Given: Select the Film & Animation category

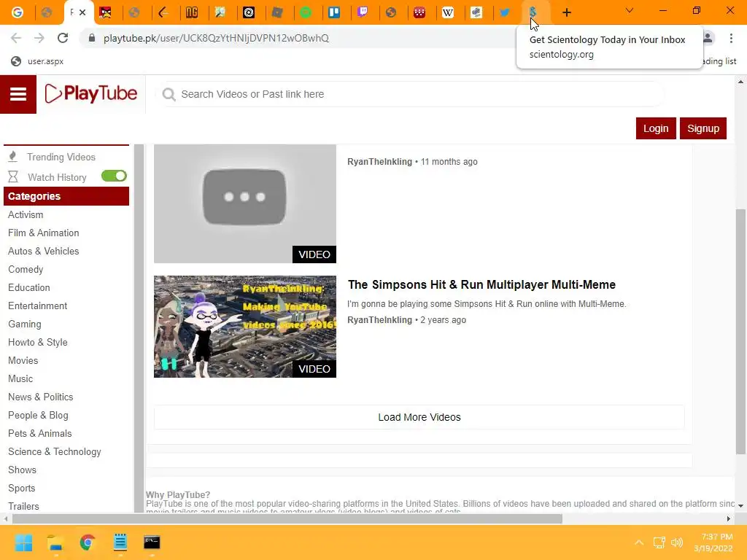Looking at the screenshot, I should 43,233.
